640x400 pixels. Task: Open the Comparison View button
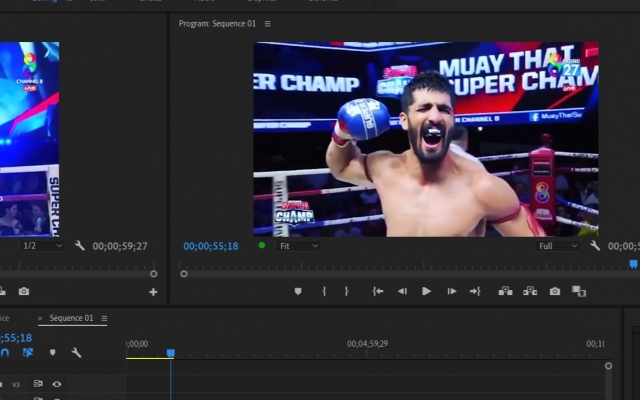coord(579,291)
